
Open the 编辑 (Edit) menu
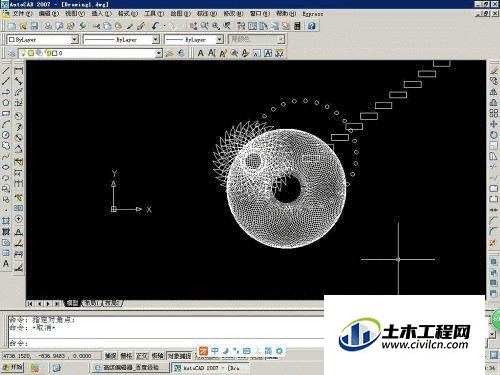[48, 14]
